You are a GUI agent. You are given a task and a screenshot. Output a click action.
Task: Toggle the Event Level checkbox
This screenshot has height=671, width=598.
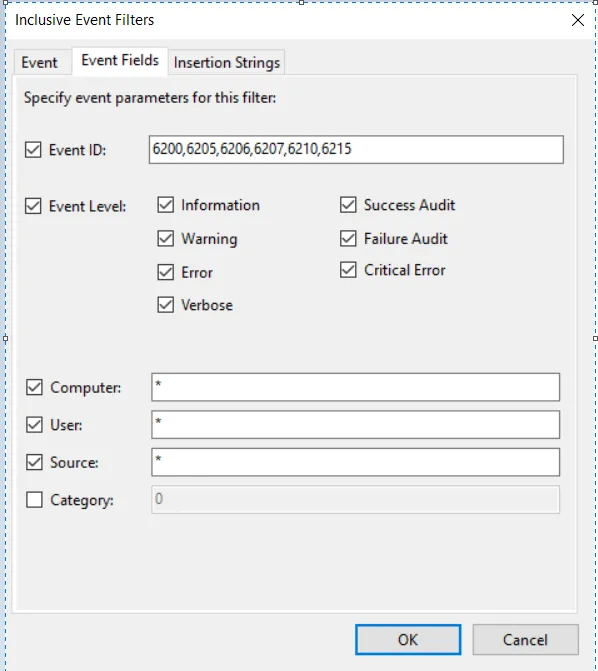coord(33,206)
